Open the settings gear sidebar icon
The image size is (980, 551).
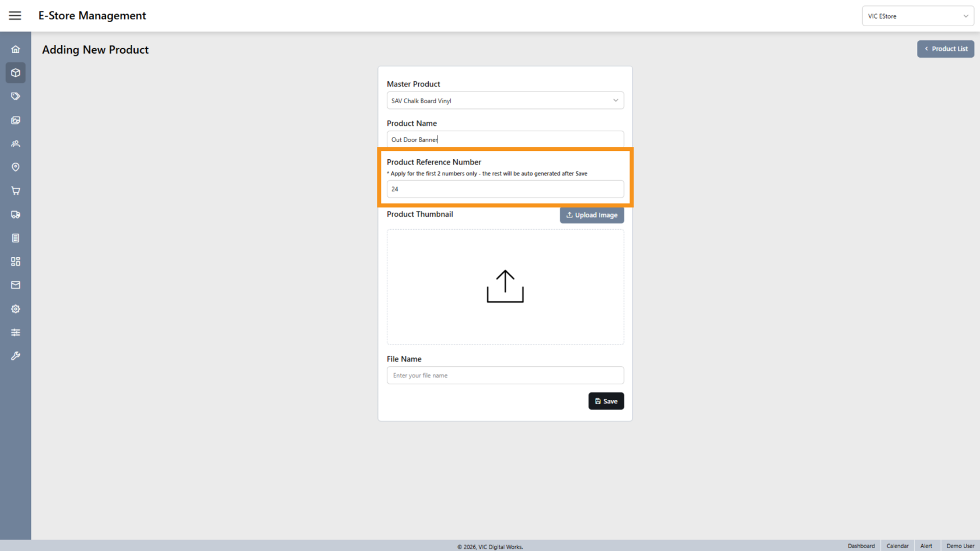16,309
